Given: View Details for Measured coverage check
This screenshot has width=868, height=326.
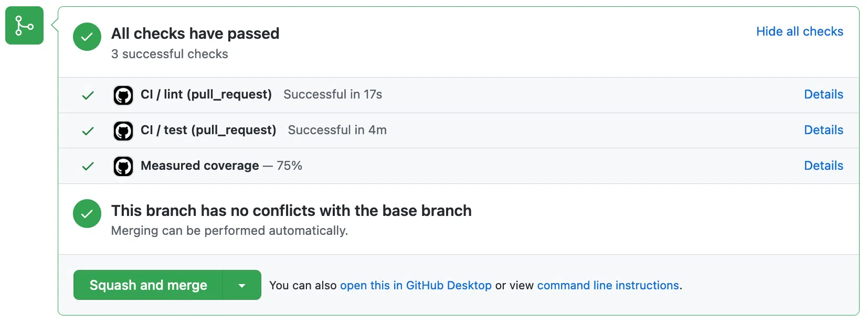Looking at the screenshot, I should (823, 166).
